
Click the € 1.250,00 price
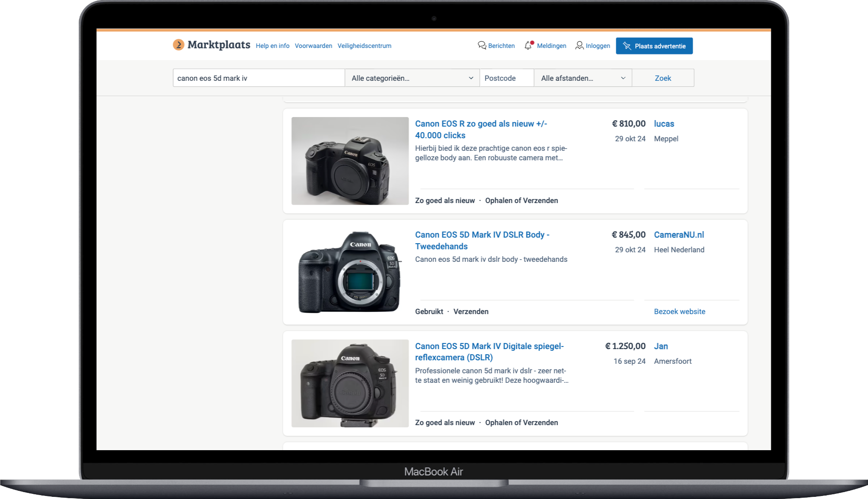[x=625, y=346]
